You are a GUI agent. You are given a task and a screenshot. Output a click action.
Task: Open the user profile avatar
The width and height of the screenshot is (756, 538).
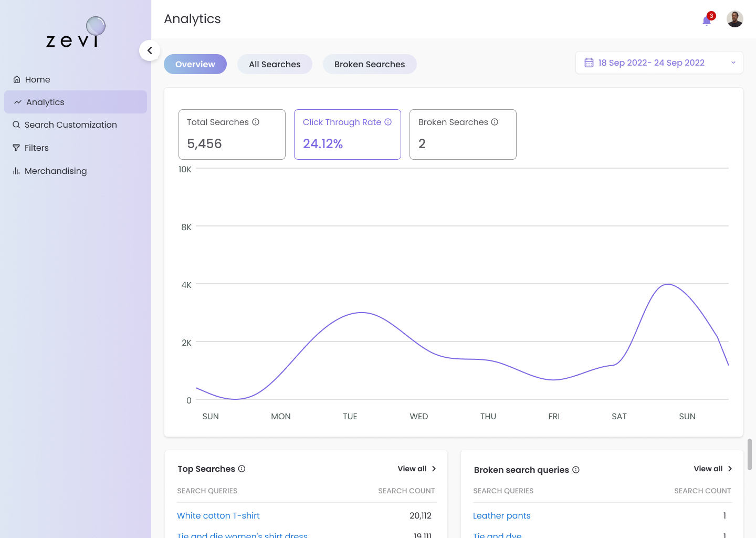(734, 19)
